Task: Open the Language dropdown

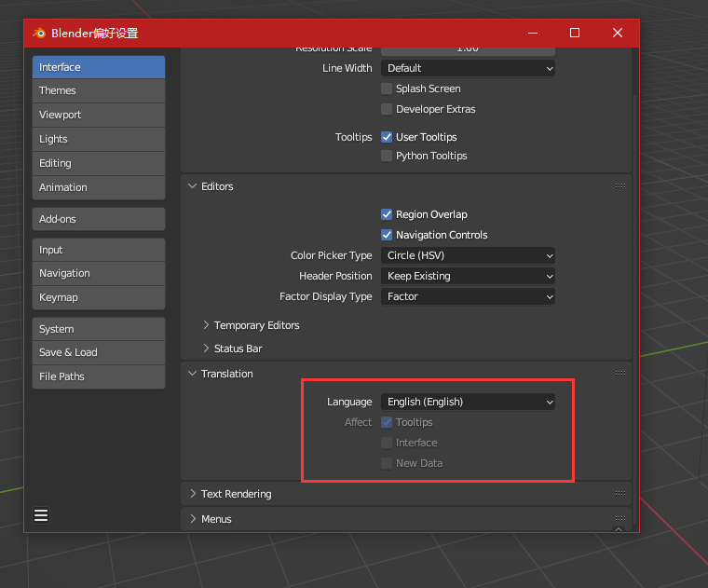Action: pyautogui.click(x=468, y=402)
